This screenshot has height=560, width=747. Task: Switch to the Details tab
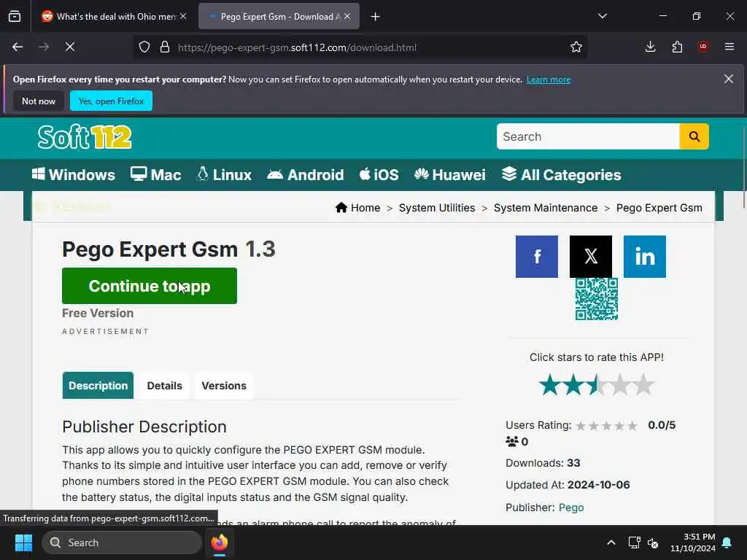point(164,385)
